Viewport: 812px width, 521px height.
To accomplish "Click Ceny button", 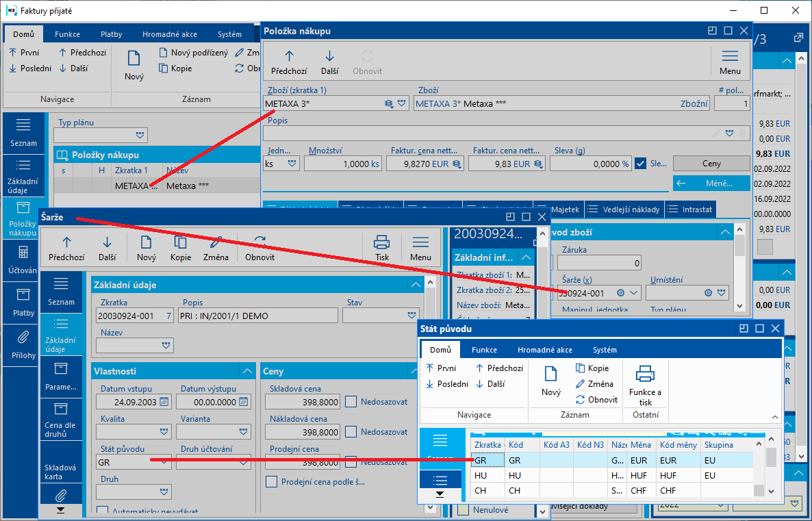I will click(x=711, y=164).
